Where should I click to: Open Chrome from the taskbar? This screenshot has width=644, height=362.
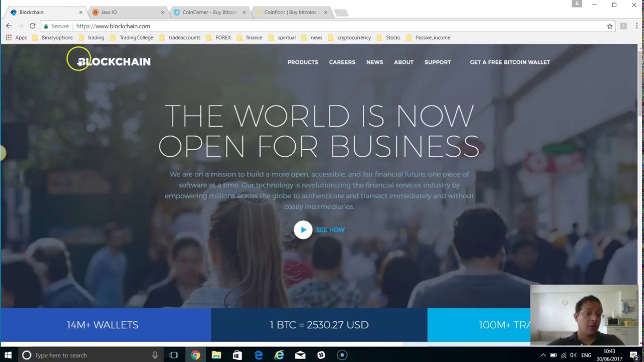point(195,355)
